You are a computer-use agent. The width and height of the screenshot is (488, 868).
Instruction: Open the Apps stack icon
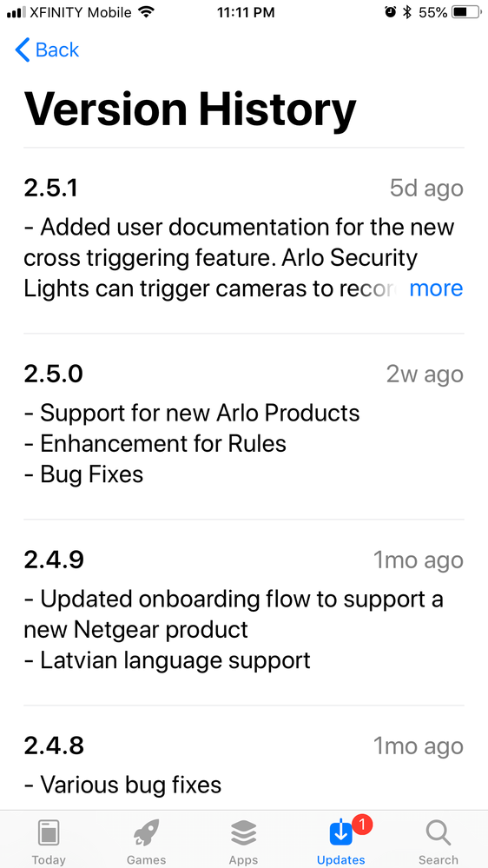coord(243,833)
